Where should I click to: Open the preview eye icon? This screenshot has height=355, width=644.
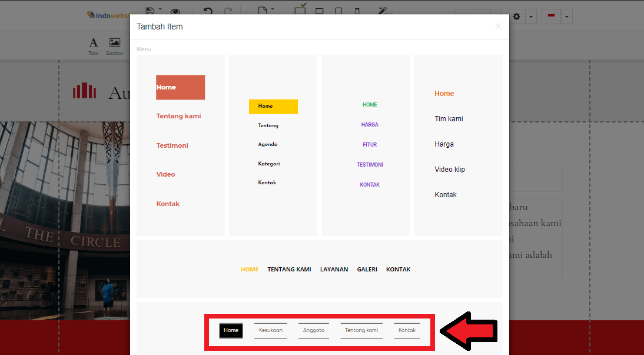click(x=176, y=10)
